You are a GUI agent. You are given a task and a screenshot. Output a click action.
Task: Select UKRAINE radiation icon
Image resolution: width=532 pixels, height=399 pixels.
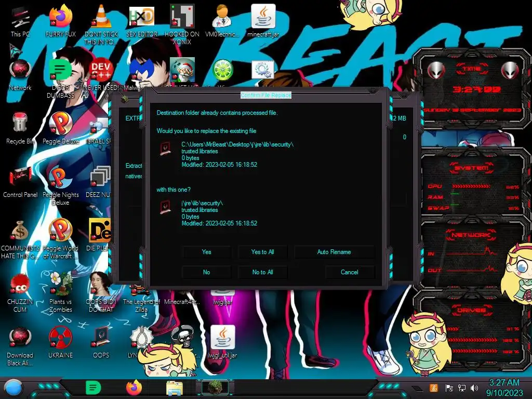point(60,343)
